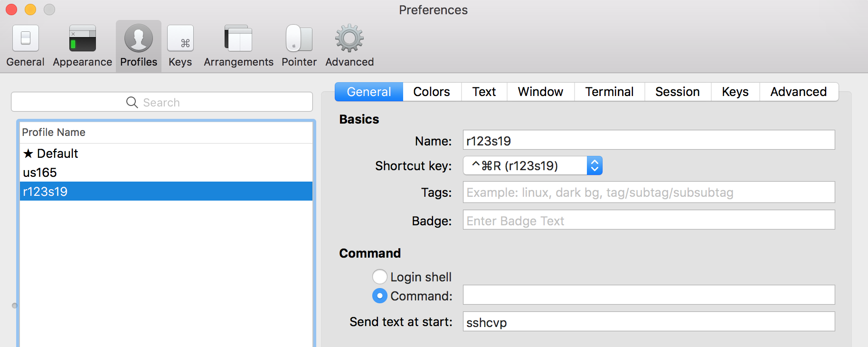The height and width of the screenshot is (347, 868).
Task: Open the General preferences icon
Action: (x=26, y=39)
